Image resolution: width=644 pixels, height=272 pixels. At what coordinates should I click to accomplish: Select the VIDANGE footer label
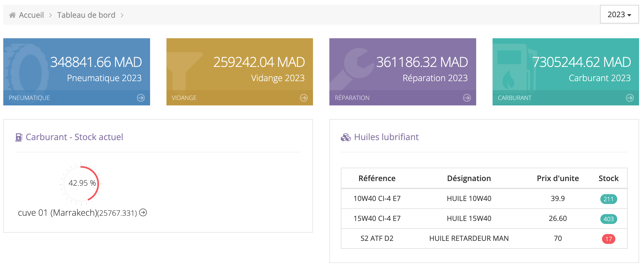pyautogui.click(x=184, y=98)
